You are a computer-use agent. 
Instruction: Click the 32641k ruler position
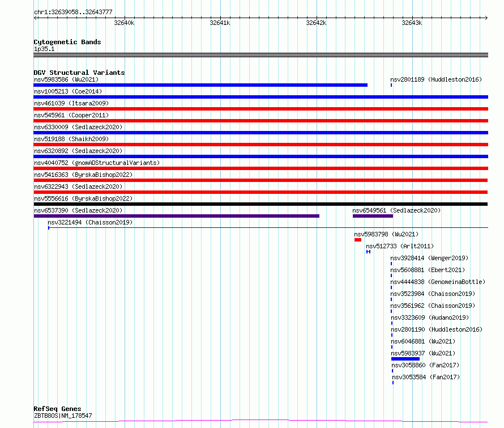220,23
